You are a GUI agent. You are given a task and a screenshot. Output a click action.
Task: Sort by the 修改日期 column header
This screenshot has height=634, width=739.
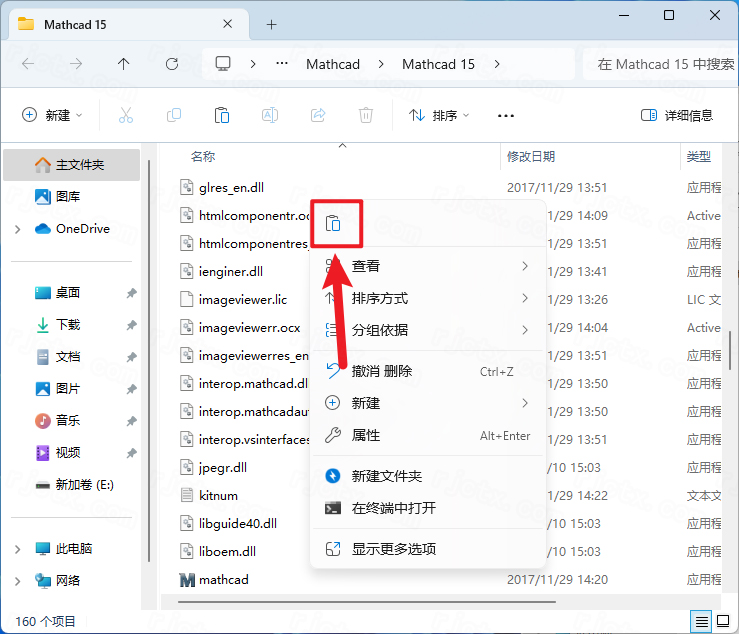pos(531,157)
